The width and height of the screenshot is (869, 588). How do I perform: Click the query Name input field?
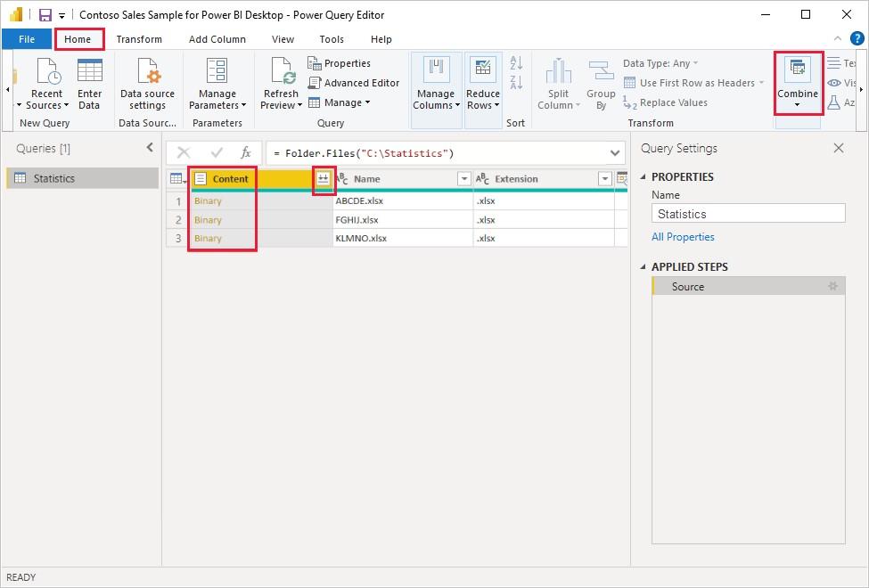click(748, 214)
